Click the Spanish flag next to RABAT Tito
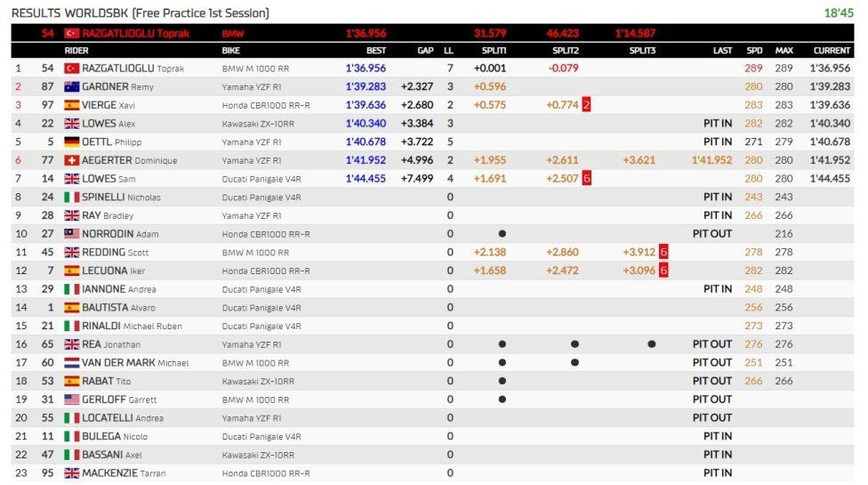Viewport: 868px width, 485px height. click(71, 381)
